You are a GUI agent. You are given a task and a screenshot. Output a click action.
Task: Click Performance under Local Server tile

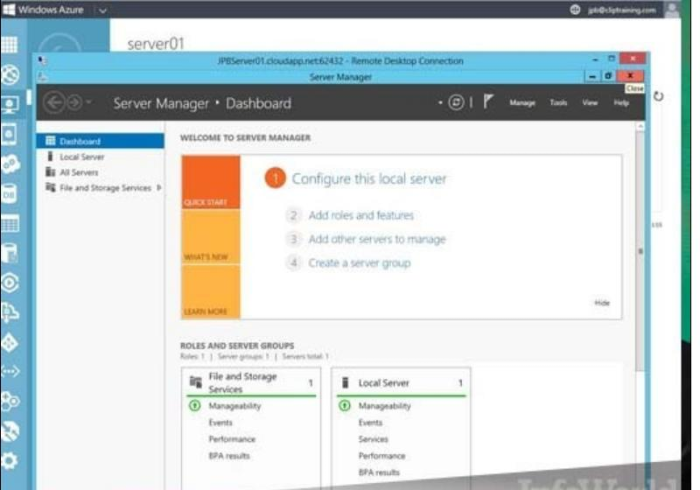click(x=382, y=456)
